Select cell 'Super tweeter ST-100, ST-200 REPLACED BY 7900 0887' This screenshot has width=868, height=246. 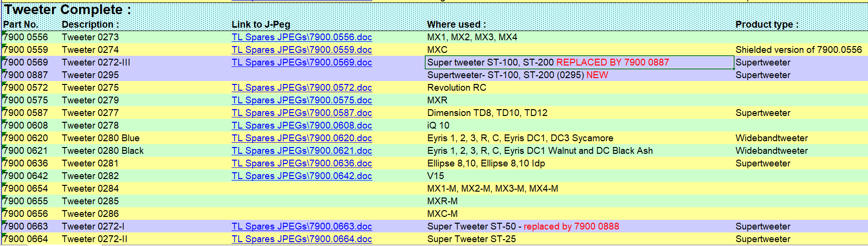click(580, 63)
